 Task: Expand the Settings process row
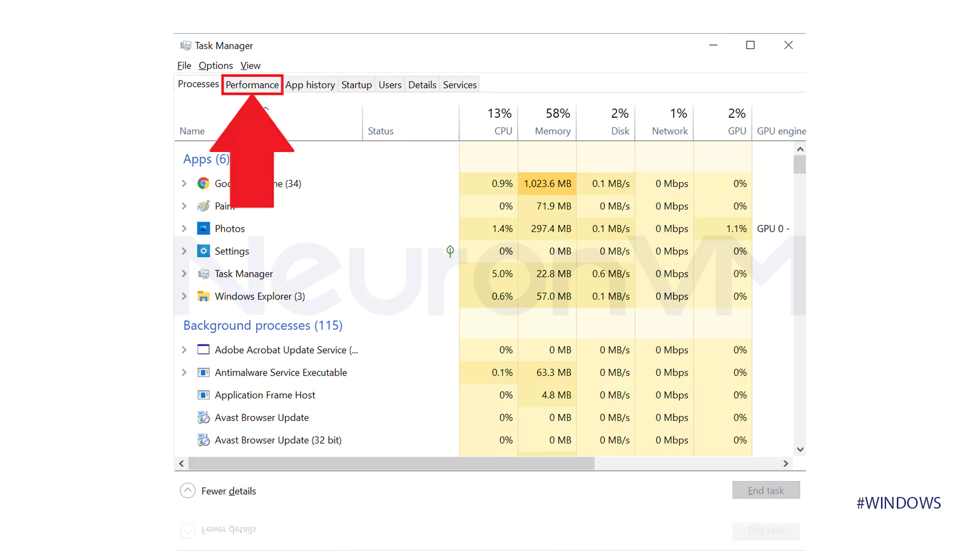click(184, 251)
